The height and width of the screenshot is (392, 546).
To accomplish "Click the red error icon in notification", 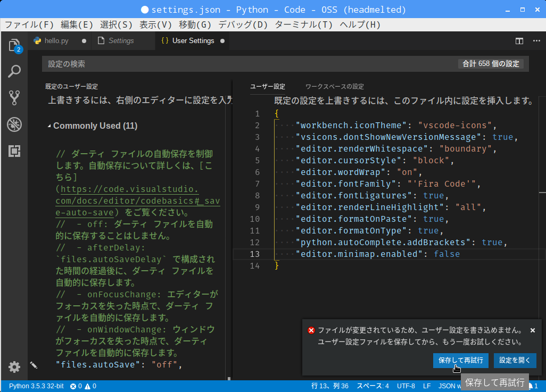I will click(311, 330).
